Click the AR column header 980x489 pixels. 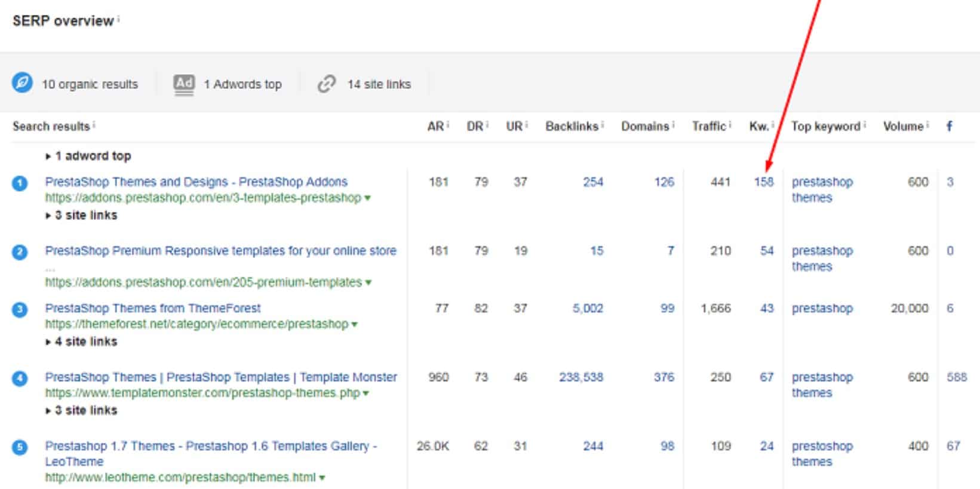pyautogui.click(x=435, y=126)
